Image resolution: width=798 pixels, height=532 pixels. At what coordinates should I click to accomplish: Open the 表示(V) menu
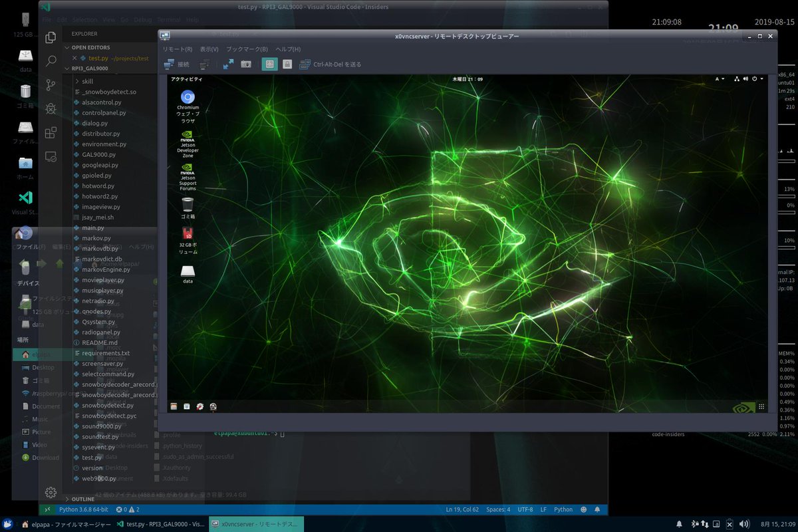[x=209, y=49]
